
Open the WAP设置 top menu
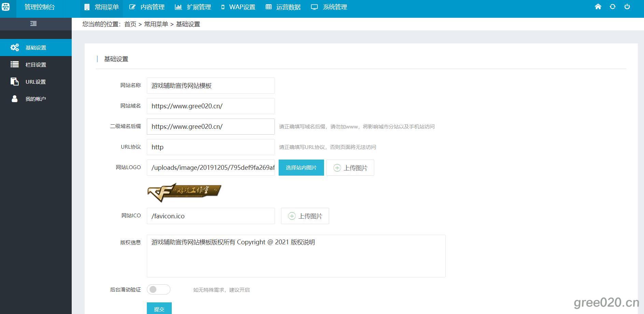coord(238,7)
